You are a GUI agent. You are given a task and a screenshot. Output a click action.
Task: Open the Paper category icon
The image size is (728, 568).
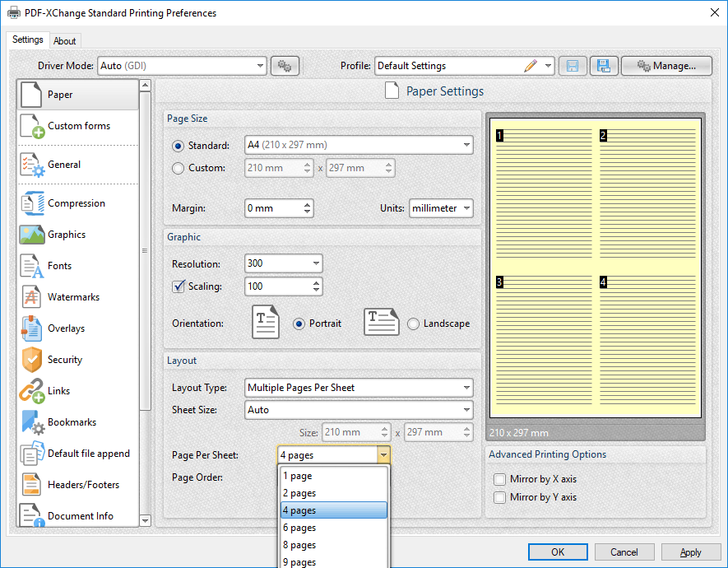tap(31, 95)
